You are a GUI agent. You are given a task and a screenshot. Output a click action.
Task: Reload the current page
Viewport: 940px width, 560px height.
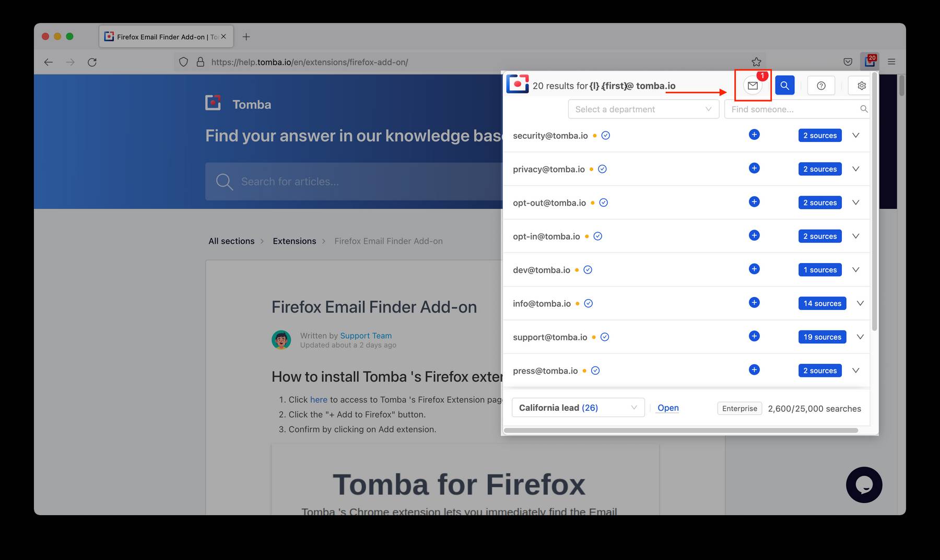pos(92,62)
